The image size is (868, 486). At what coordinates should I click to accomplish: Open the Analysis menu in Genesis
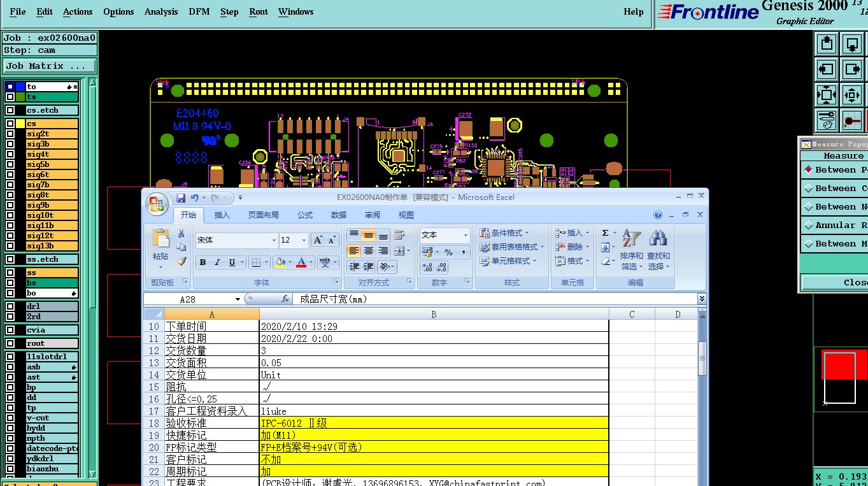tap(161, 11)
